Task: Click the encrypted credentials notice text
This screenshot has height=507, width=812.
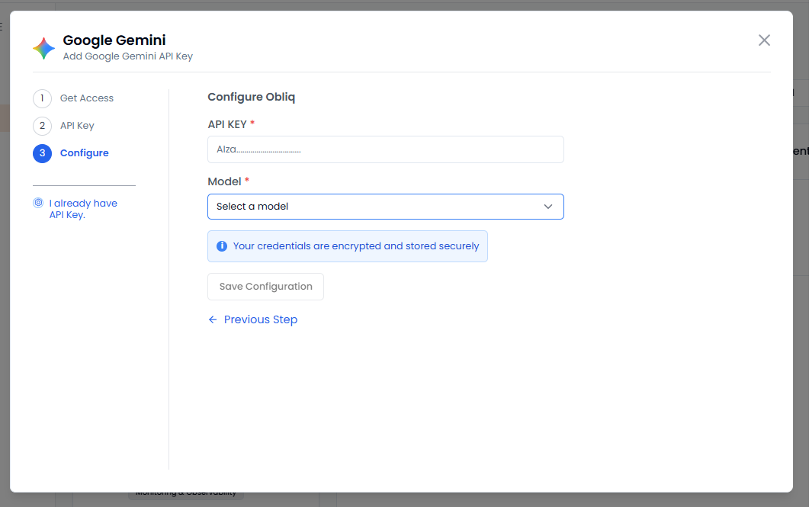Action: (x=356, y=246)
